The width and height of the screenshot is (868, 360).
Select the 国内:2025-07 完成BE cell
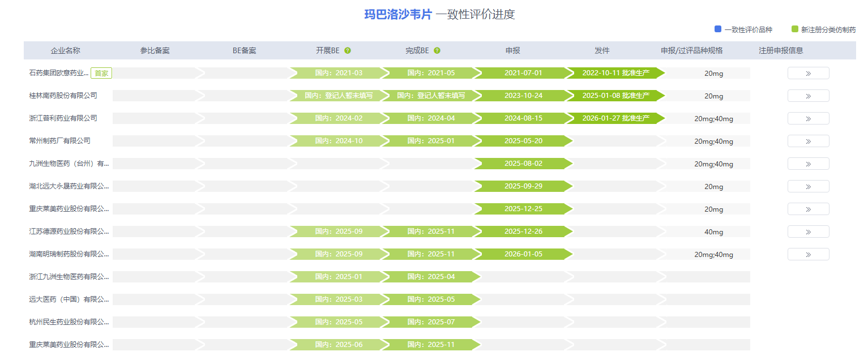(x=431, y=322)
